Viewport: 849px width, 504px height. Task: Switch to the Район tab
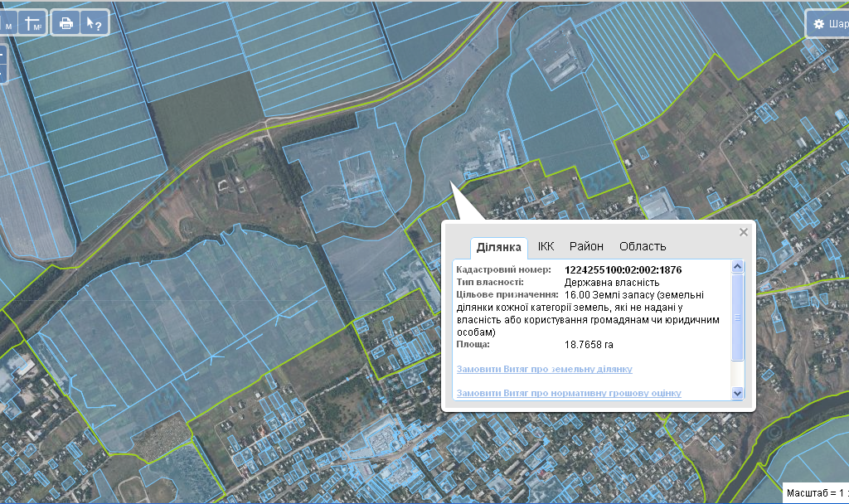(586, 246)
